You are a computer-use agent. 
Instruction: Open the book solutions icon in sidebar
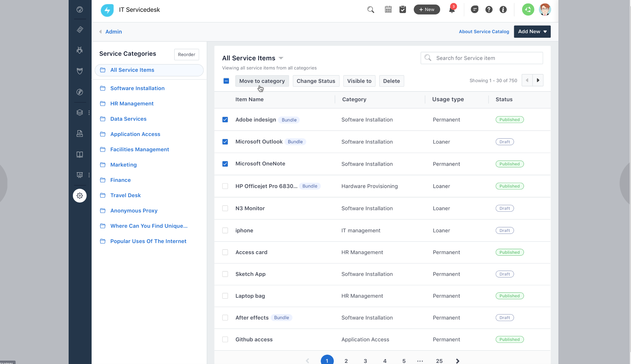pos(80,155)
